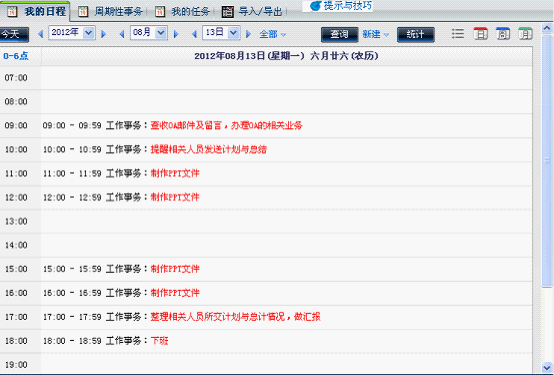Open the 12:00 制作PPT文件 event

(x=175, y=197)
